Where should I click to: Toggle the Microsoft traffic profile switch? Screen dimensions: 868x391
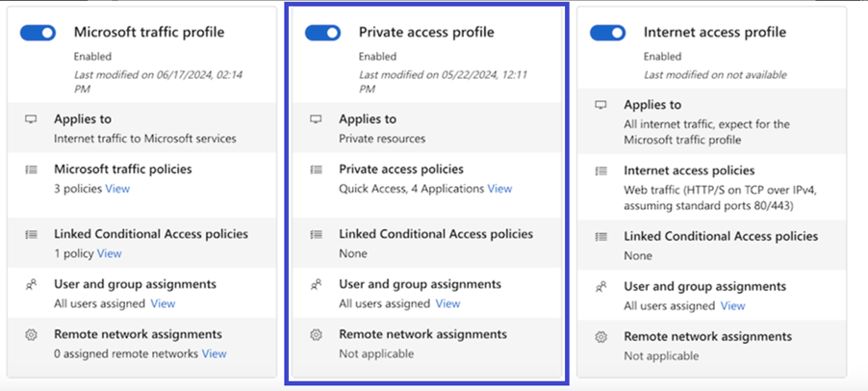pos(38,33)
